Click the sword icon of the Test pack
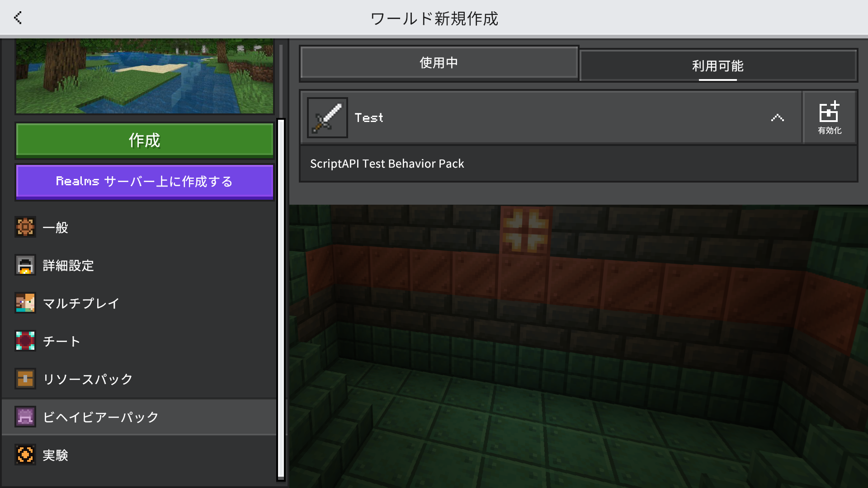868x488 pixels. coord(326,117)
